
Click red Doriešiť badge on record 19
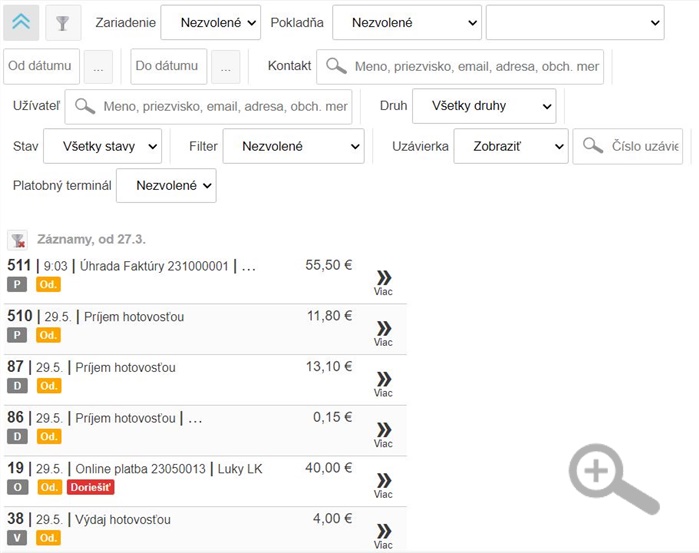(x=90, y=487)
